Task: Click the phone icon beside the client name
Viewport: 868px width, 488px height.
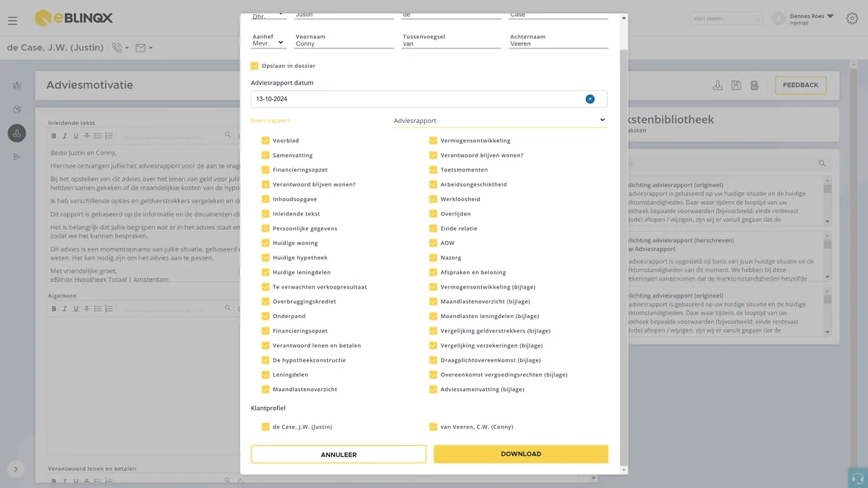Action: point(117,48)
